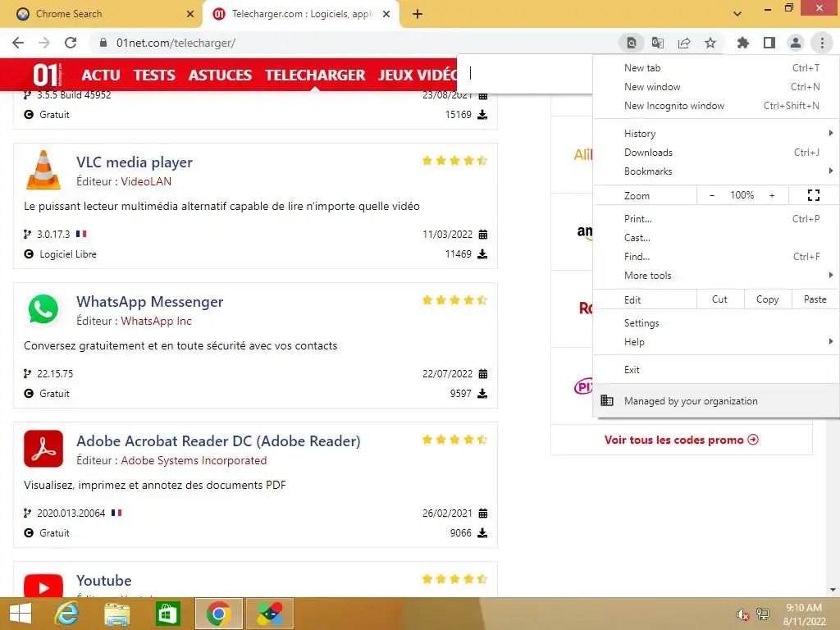Click the Adobe Acrobat Reader icon

(x=43, y=449)
